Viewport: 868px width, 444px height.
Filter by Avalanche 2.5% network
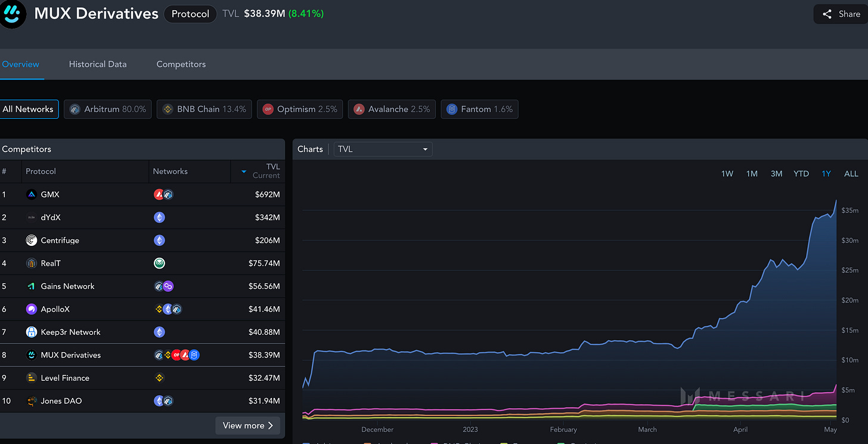[392, 109]
